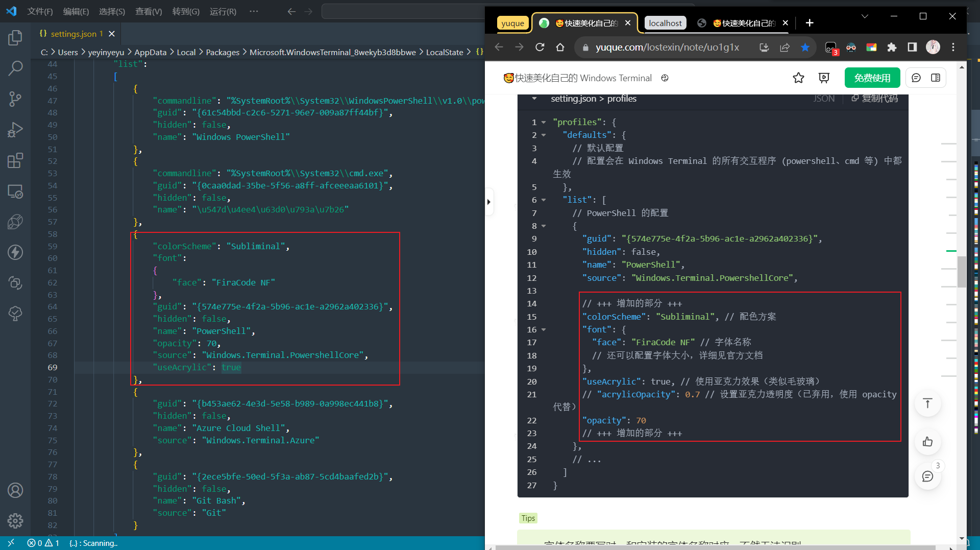Open a new browser tab
Screen dimensions: 980x550
(x=810, y=23)
